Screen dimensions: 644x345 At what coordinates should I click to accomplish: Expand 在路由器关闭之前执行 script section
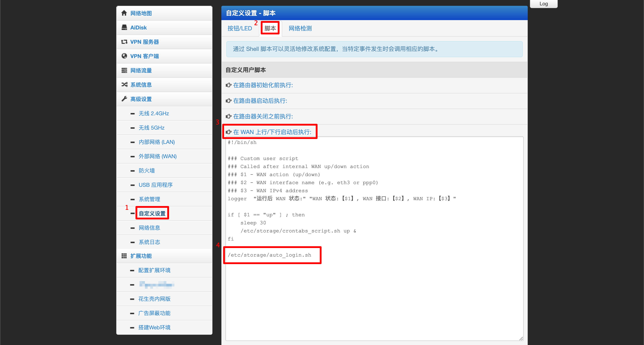[263, 116]
